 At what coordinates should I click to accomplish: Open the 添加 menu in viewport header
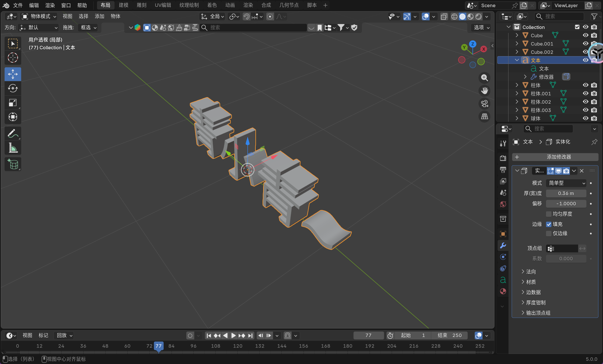coord(99,16)
